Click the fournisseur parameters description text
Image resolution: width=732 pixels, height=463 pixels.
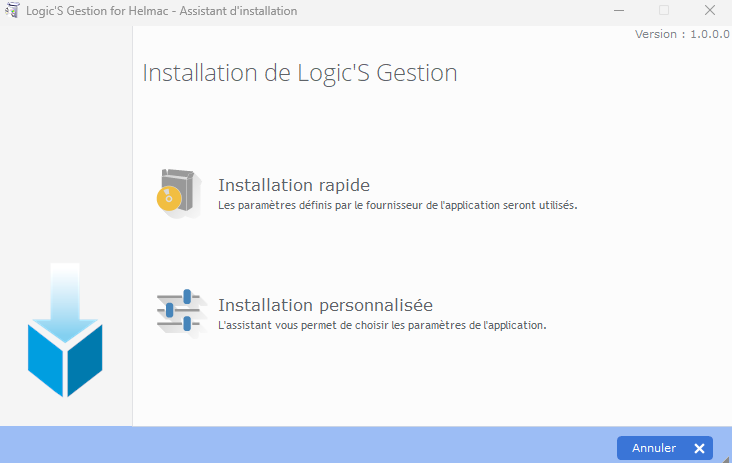click(398, 205)
